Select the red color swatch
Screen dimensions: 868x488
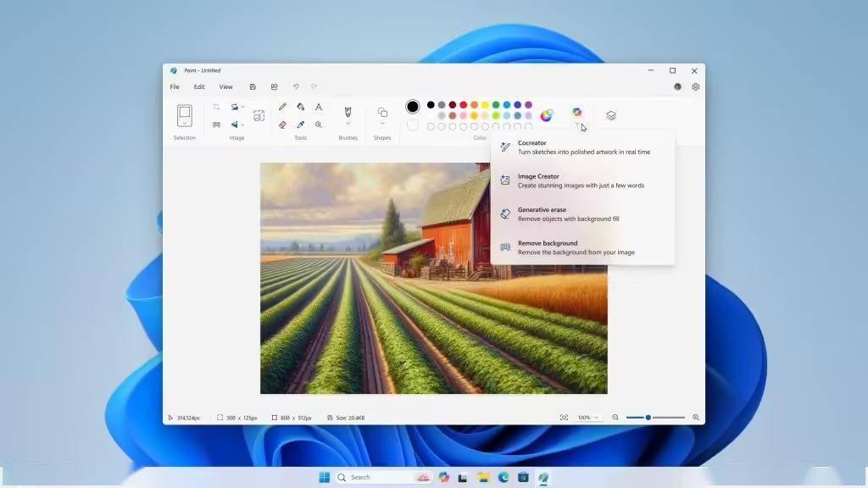[x=463, y=103]
